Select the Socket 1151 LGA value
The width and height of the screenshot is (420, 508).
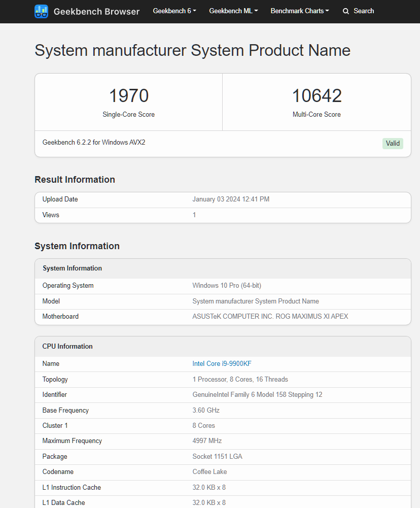pos(217,456)
